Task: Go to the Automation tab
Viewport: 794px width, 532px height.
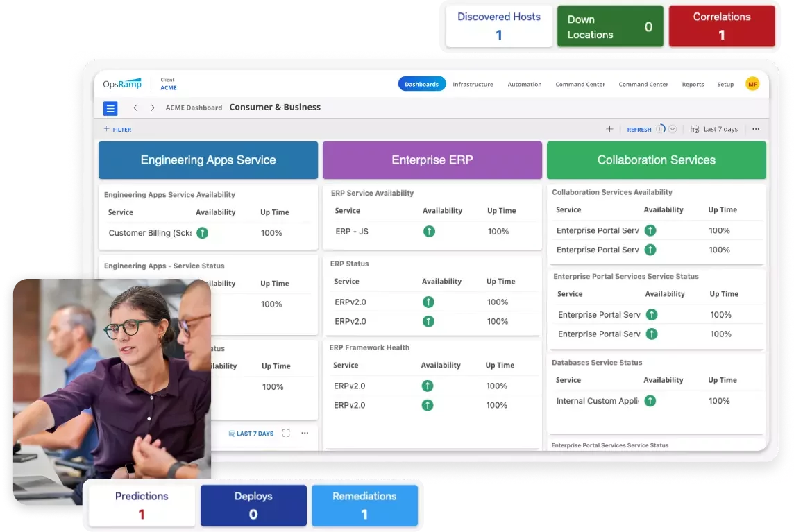Action: [524, 84]
